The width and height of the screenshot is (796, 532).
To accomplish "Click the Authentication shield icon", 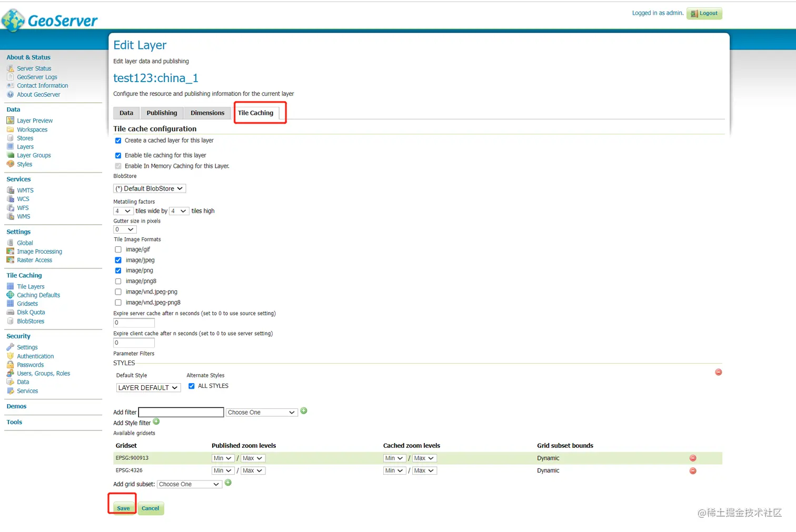I will pyautogui.click(x=10, y=356).
